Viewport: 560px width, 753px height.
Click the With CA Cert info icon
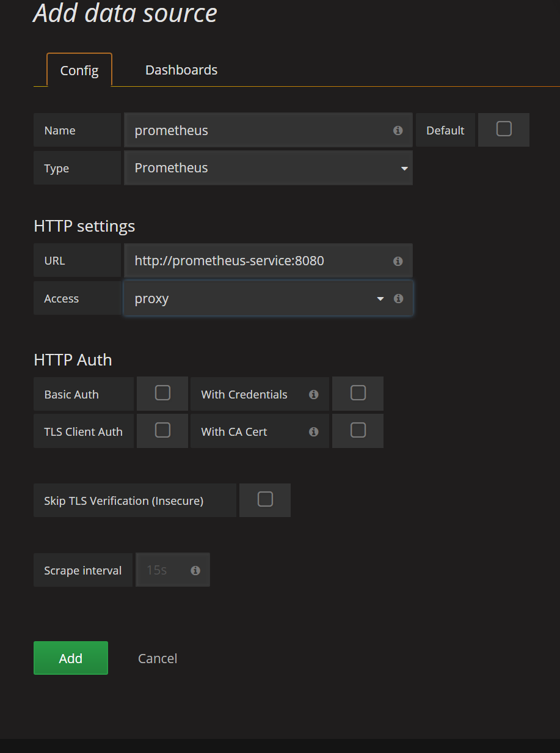pos(313,432)
